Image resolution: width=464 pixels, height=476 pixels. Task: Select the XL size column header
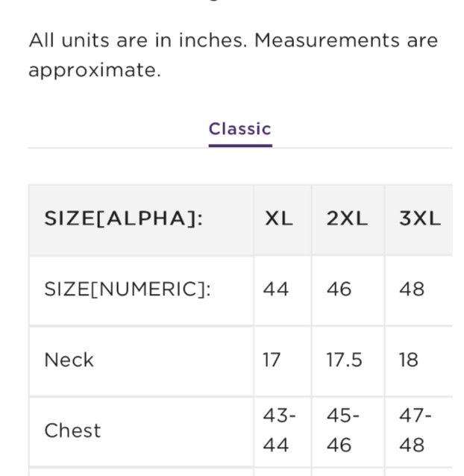click(279, 219)
